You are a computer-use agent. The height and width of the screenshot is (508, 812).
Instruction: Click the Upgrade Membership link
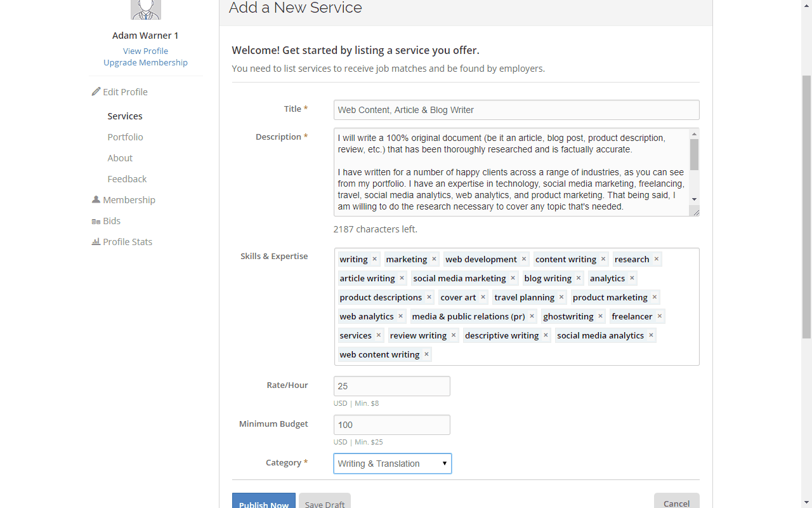146,62
